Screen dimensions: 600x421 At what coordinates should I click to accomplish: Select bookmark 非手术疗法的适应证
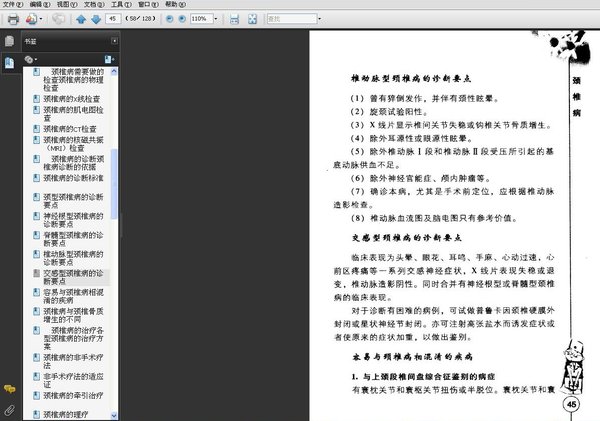pyautogui.click(x=73, y=380)
